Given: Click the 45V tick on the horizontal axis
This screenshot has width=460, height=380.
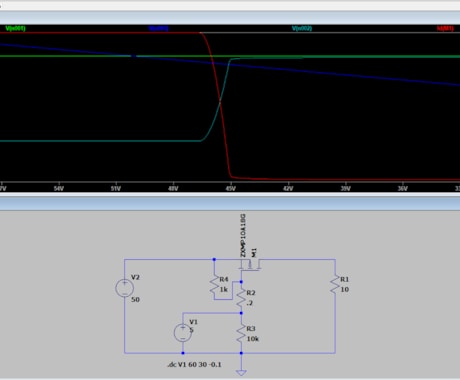Looking at the screenshot, I should coord(231,188).
